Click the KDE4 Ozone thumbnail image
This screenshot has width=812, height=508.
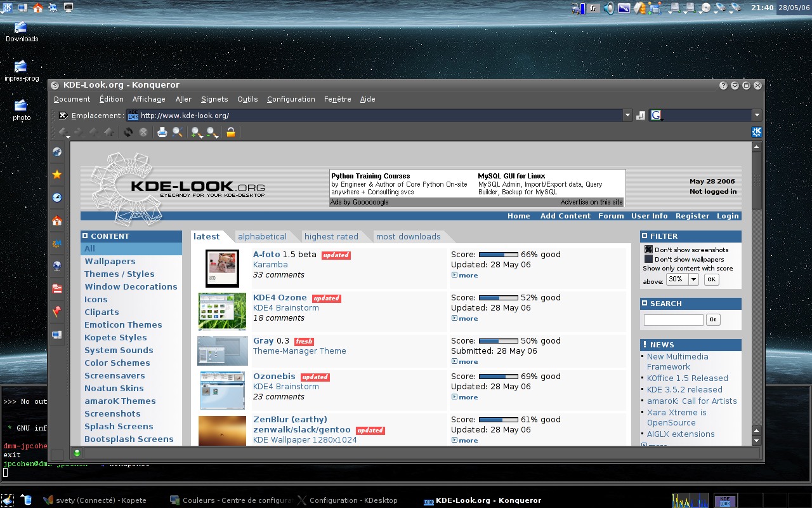[x=222, y=311]
